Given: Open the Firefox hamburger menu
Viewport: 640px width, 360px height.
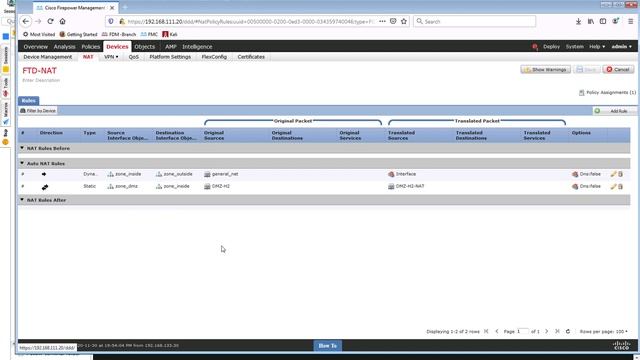Looking at the screenshot, I should pos(631,21).
